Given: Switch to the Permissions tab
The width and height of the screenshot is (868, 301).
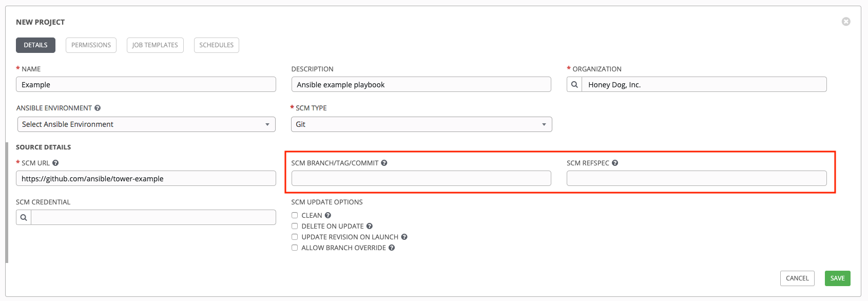Looking at the screenshot, I should [x=91, y=45].
